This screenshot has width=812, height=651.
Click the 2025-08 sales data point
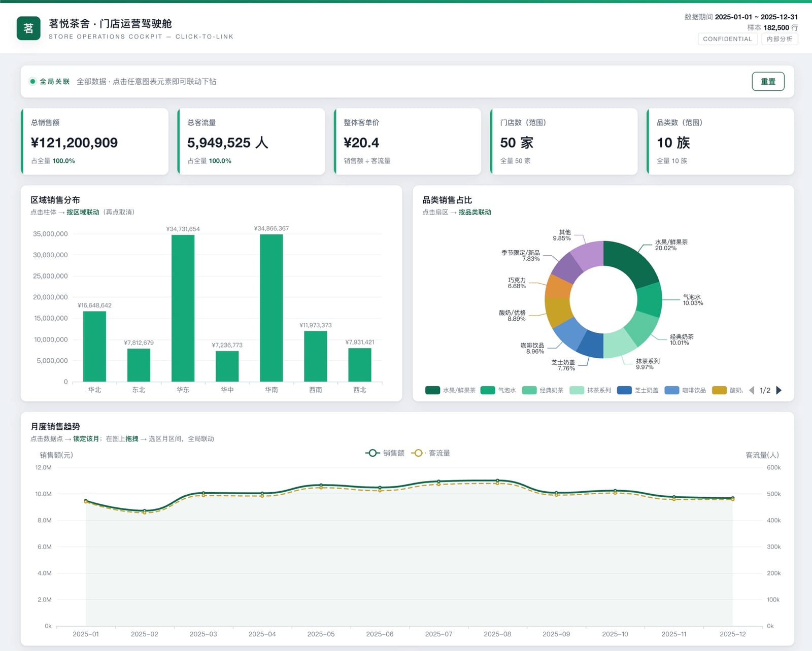[497, 481]
